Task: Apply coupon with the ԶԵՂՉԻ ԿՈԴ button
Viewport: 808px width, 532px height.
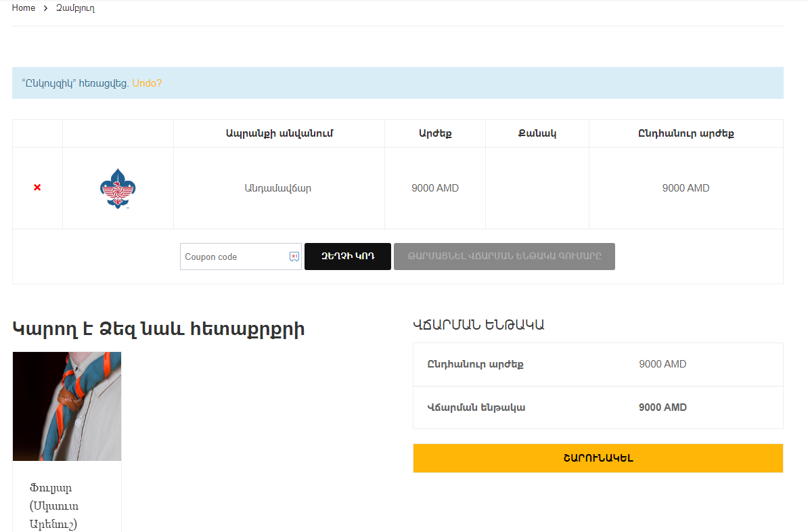Action: (x=348, y=257)
